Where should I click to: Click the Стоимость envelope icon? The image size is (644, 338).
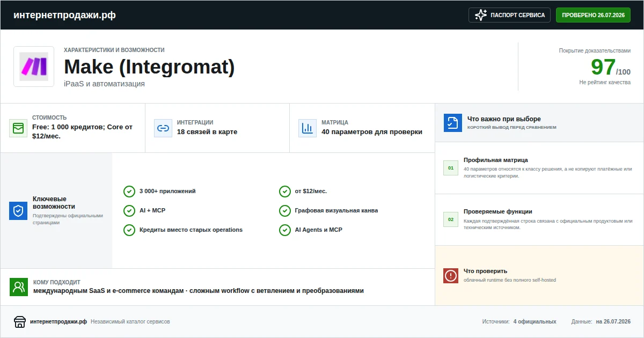18,128
